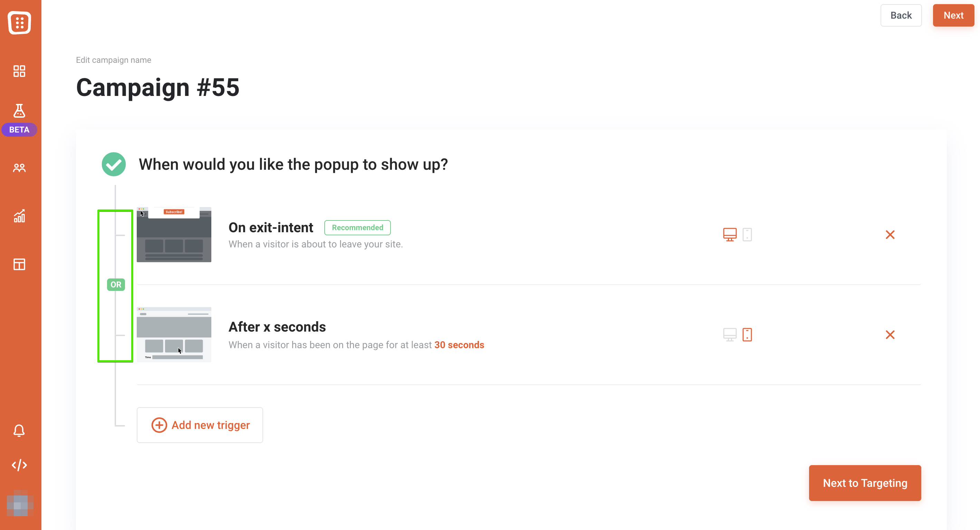Viewport: 980px width, 530px height.
Task: Click Next to Targeting button
Action: tap(865, 483)
